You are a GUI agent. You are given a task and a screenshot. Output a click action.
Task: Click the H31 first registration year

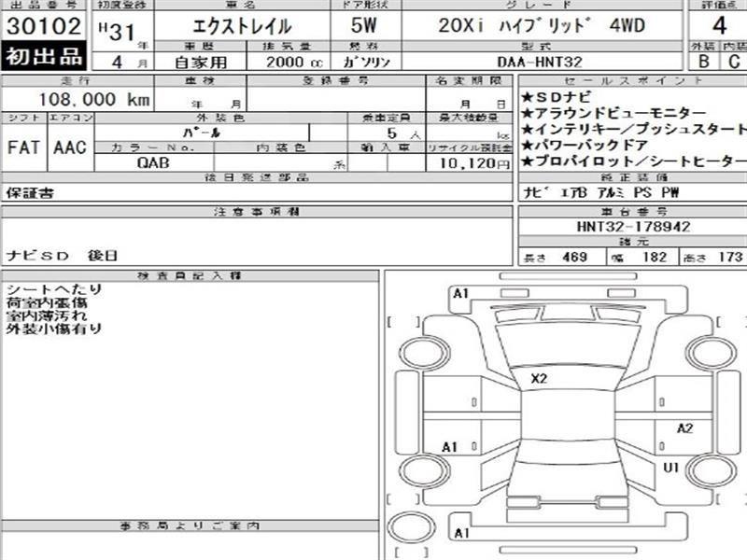[x=118, y=32]
